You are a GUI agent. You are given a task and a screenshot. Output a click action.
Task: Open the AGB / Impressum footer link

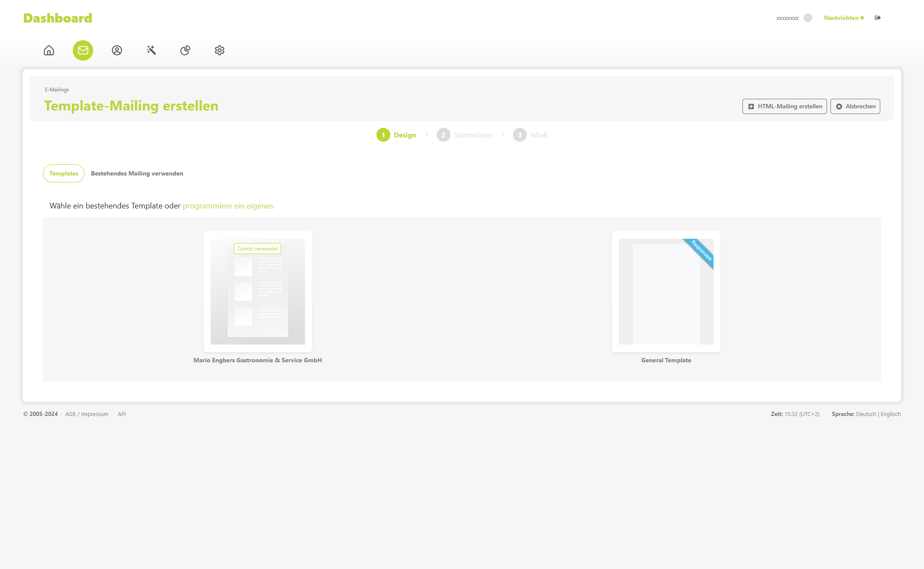click(x=87, y=414)
